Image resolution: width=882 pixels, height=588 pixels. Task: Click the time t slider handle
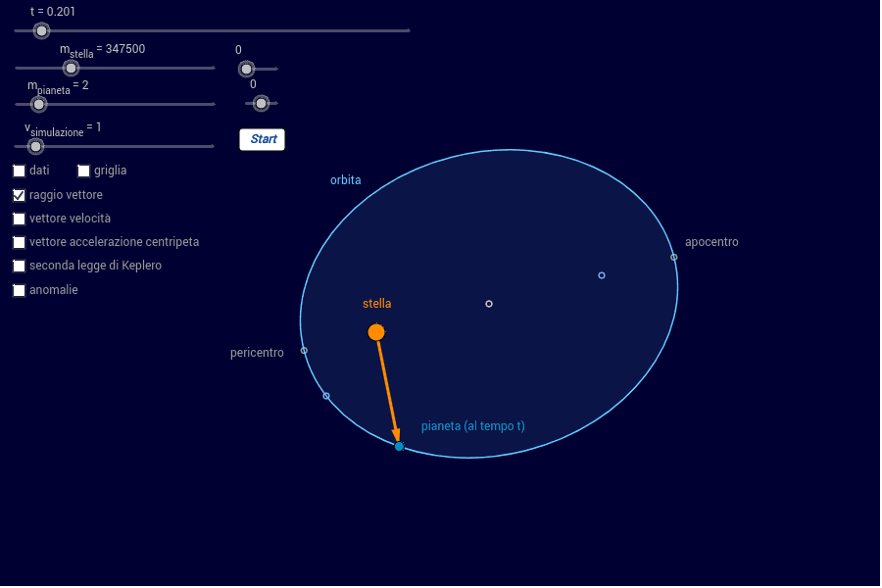point(41,31)
